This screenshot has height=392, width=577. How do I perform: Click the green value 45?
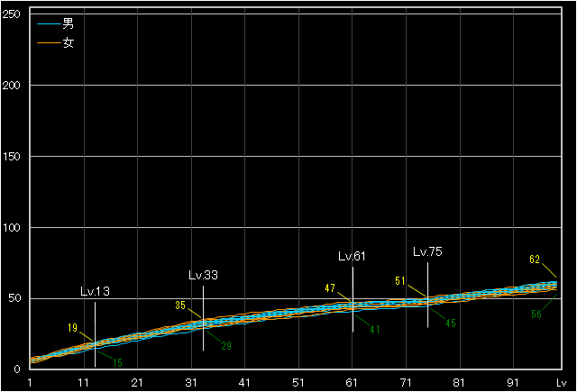coord(451,324)
